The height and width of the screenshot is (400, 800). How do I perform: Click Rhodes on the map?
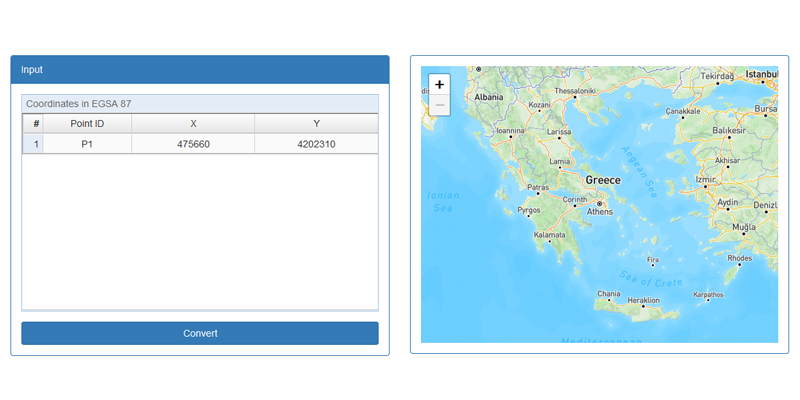coord(739,258)
